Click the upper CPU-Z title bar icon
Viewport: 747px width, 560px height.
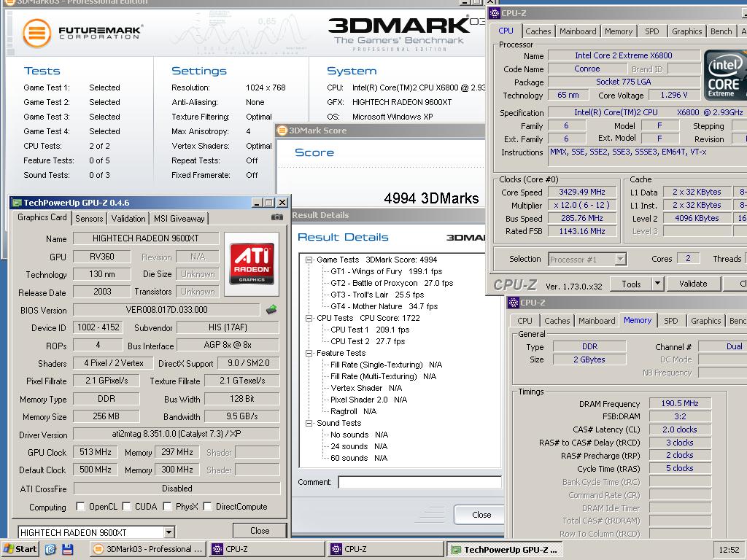(495, 13)
